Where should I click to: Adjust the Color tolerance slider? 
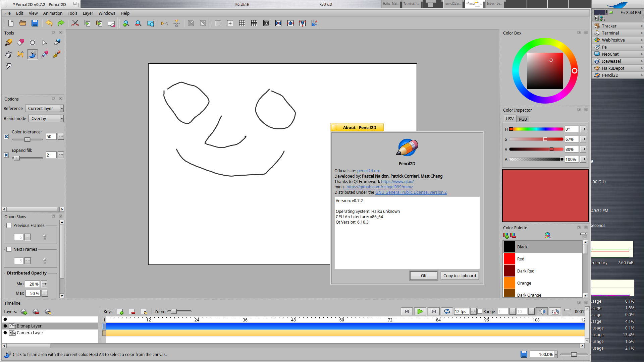[x=28, y=139]
